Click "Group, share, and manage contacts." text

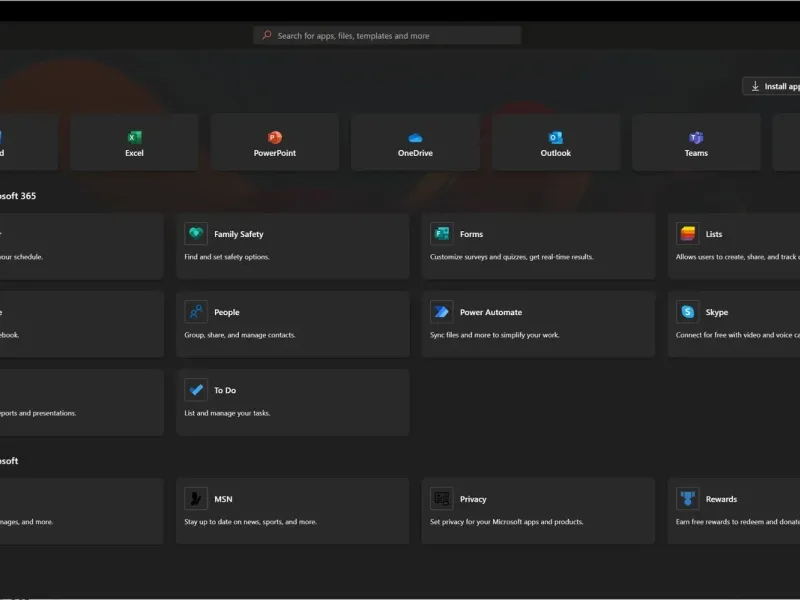240,335
